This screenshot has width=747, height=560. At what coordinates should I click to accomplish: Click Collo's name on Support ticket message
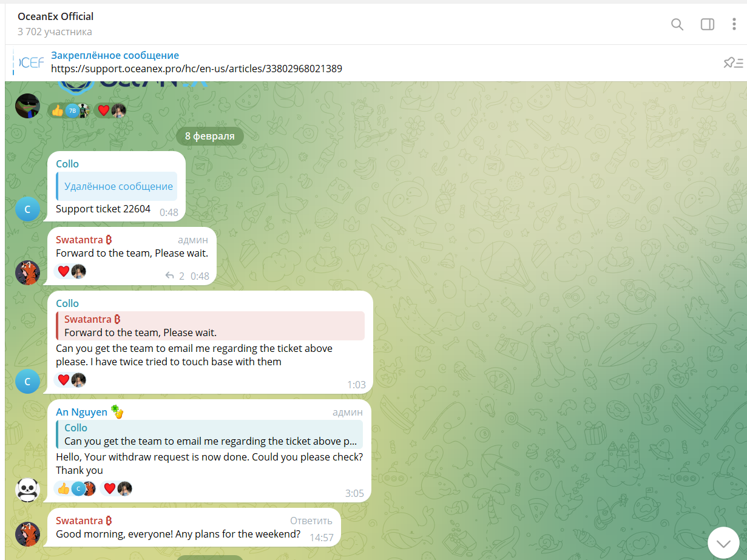point(67,164)
